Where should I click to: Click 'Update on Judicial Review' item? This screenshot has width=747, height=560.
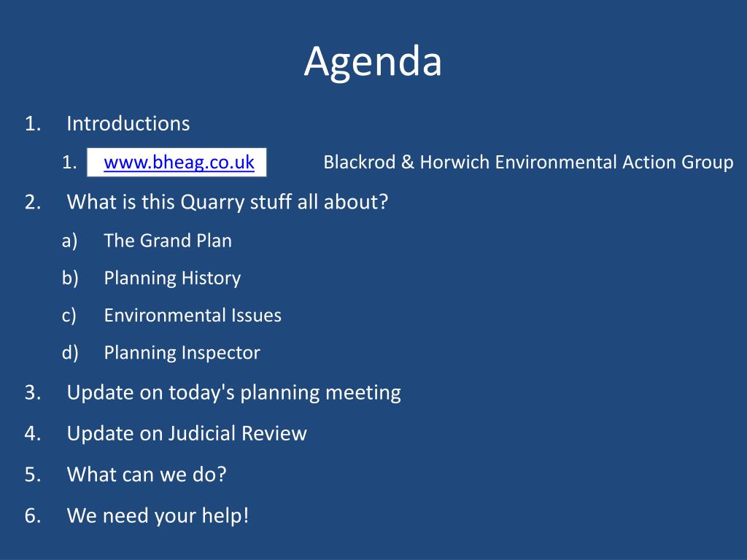coord(187,433)
